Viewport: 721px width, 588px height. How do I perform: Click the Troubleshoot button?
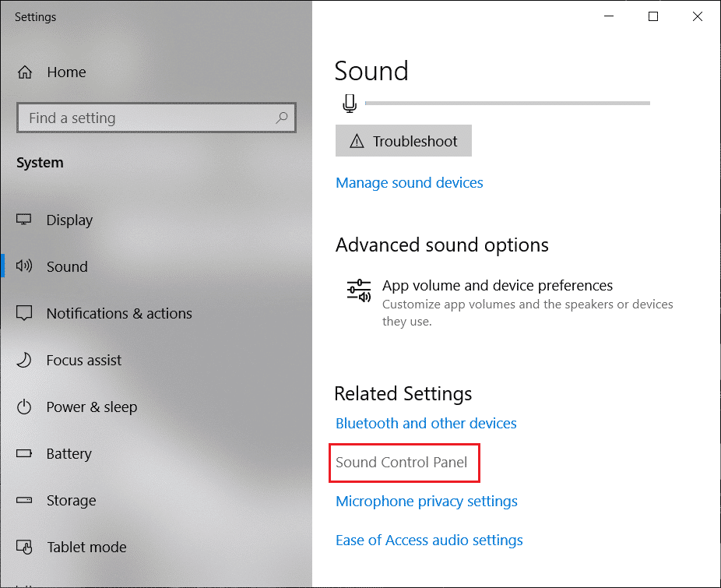click(403, 141)
